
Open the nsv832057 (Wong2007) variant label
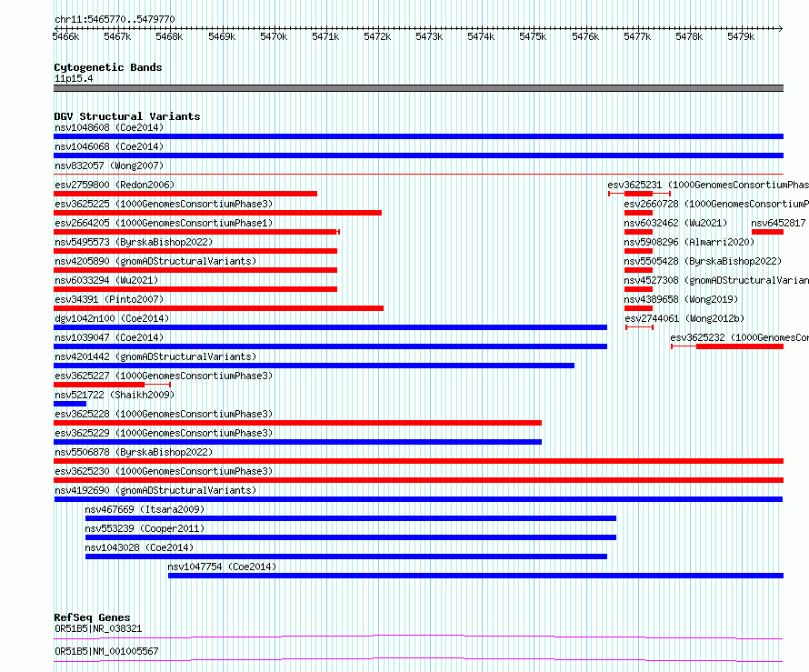(x=109, y=165)
